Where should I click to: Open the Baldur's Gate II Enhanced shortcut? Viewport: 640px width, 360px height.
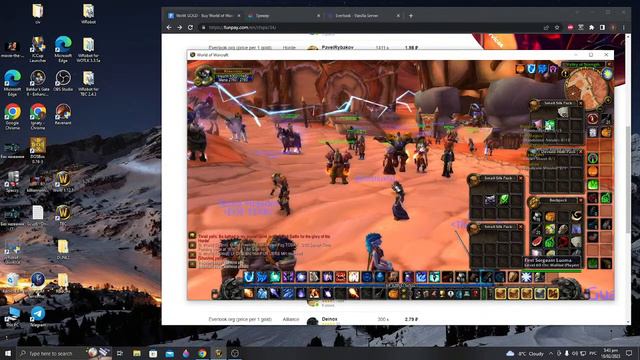pos(38,83)
